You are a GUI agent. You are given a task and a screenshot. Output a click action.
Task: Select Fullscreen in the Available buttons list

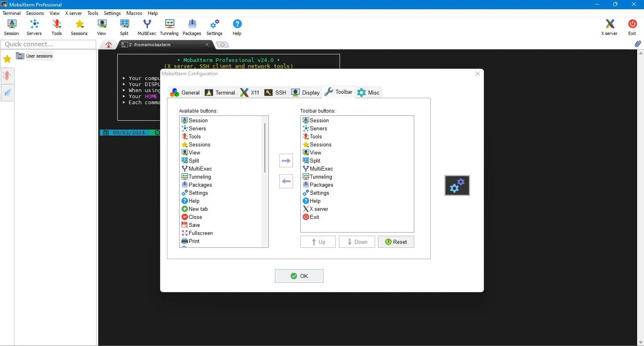pyautogui.click(x=197, y=233)
